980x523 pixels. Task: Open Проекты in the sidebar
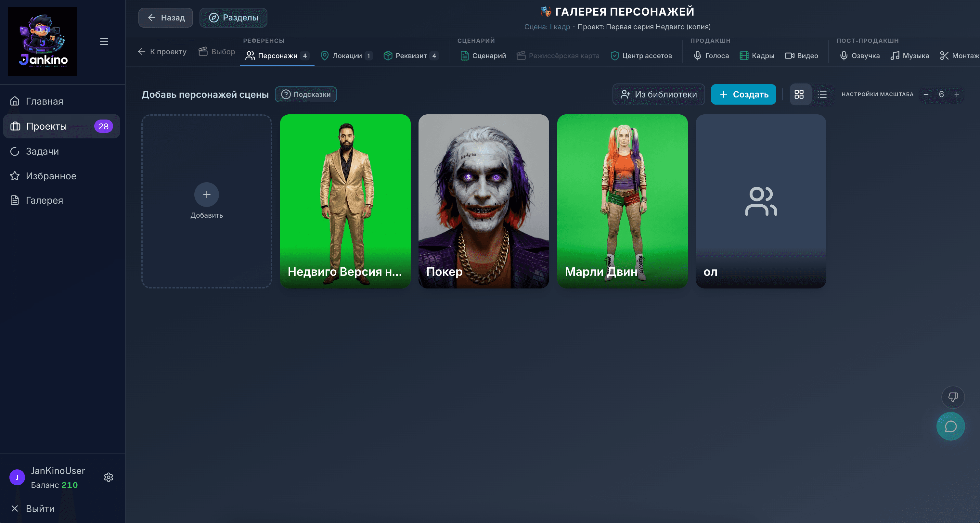[62, 126]
